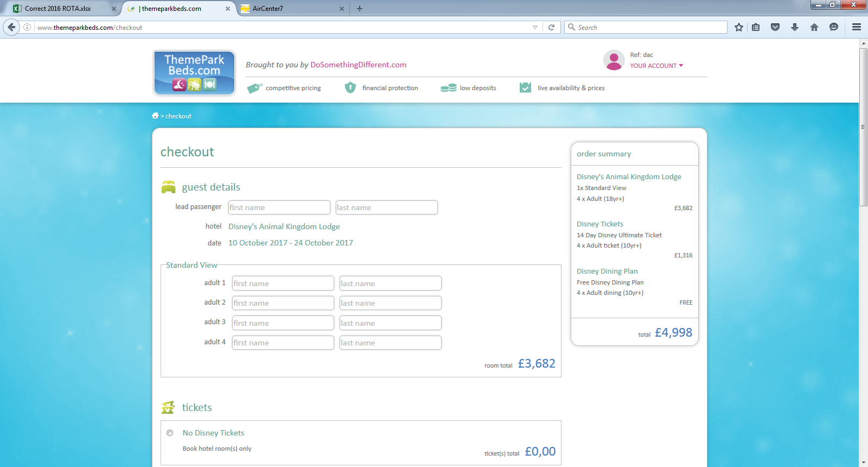Click the date range 10 October 2017 - 24 October 2017
Image resolution: width=868 pixels, height=467 pixels.
click(291, 243)
